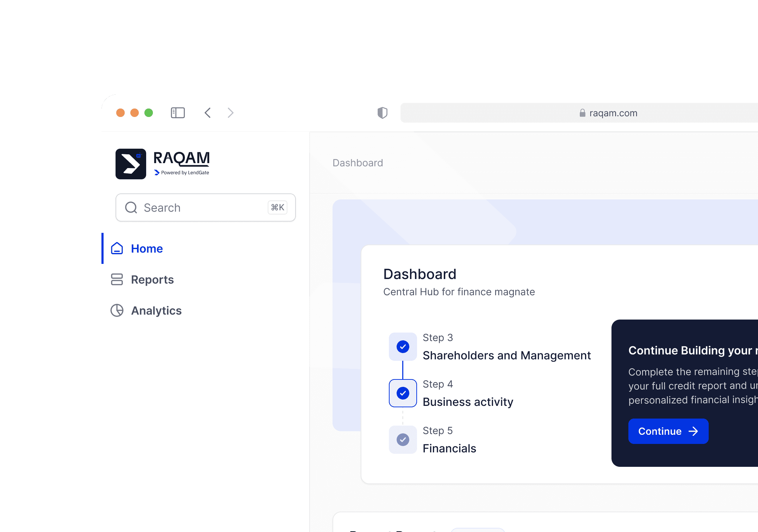Image resolution: width=758 pixels, height=532 pixels.
Task: Click the privacy shield icon
Action: (x=382, y=113)
